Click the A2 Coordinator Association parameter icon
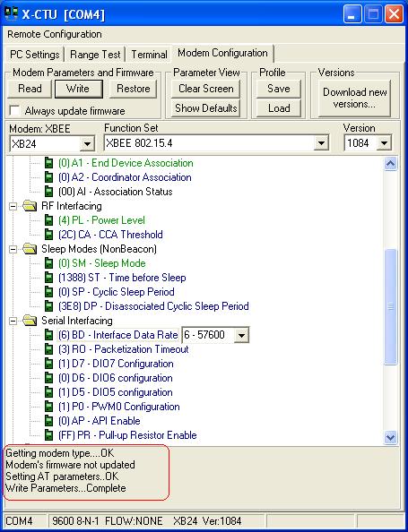The width and height of the screenshot is (408, 532). (49, 177)
